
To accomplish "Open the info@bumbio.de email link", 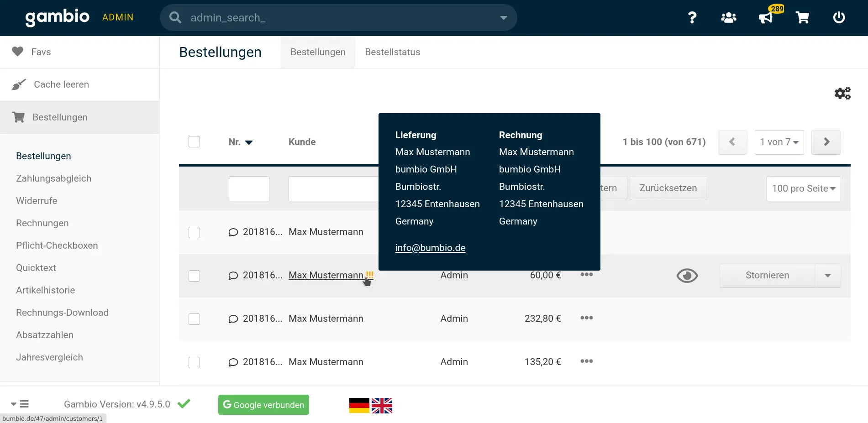I will pyautogui.click(x=430, y=248).
